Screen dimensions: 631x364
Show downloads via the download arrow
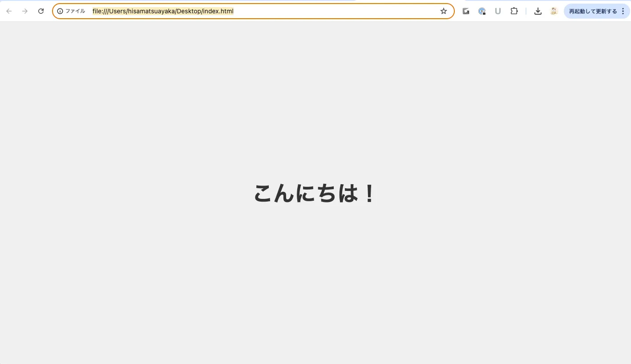pyautogui.click(x=538, y=11)
